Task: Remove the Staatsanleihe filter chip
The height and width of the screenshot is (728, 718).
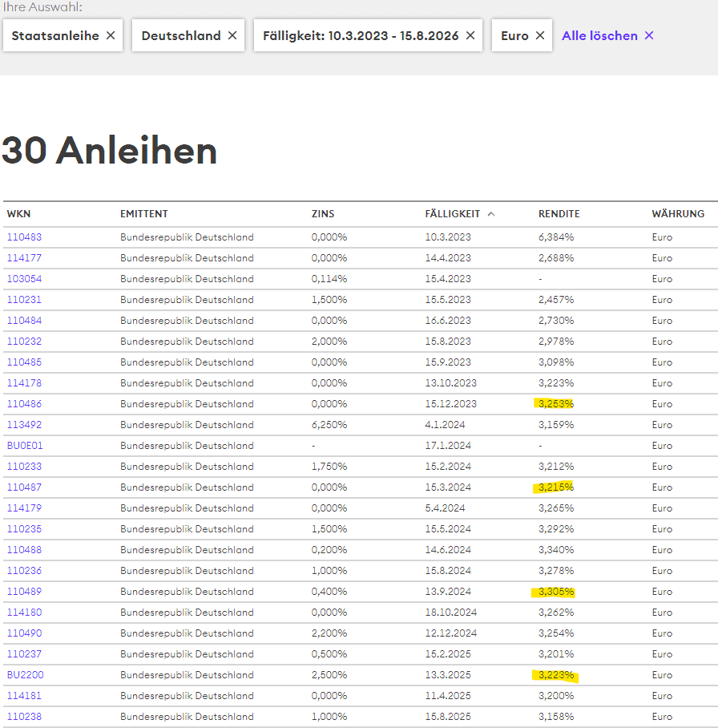Action: (x=111, y=36)
